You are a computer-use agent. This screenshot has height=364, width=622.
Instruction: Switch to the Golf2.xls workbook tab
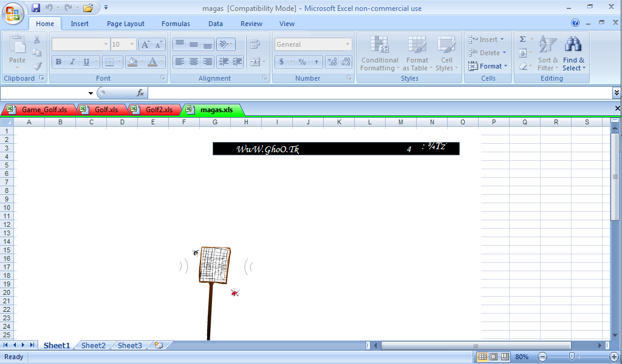point(159,110)
